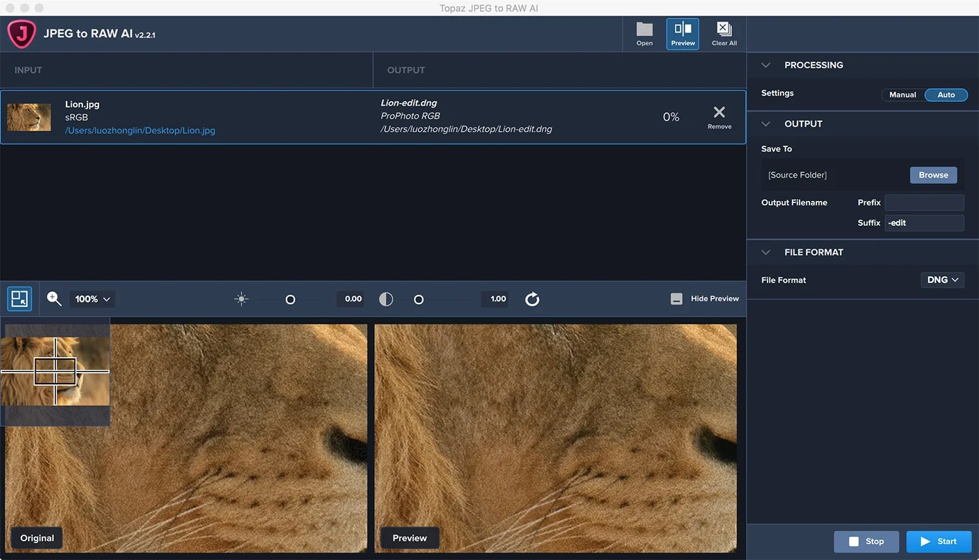
Task: Switch Settings to Manual mode
Action: coord(903,95)
